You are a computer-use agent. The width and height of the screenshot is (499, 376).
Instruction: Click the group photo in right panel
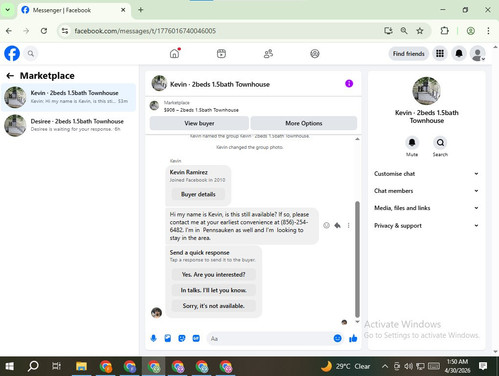click(426, 91)
